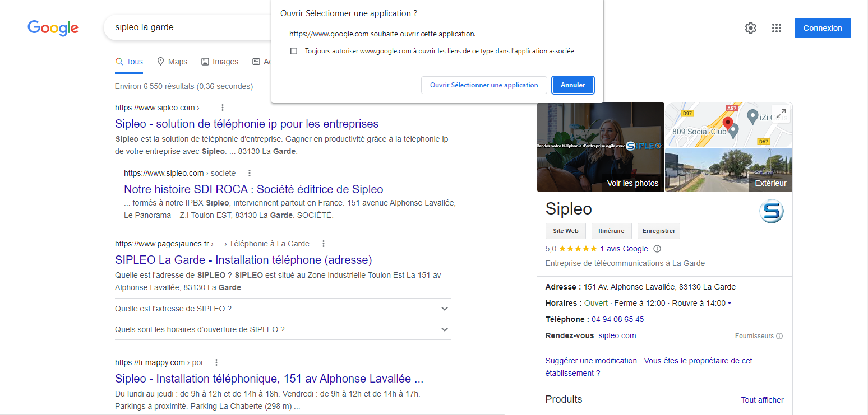Click the Connexion button
This screenshot has width=868, height=415.
click(823, 28)
